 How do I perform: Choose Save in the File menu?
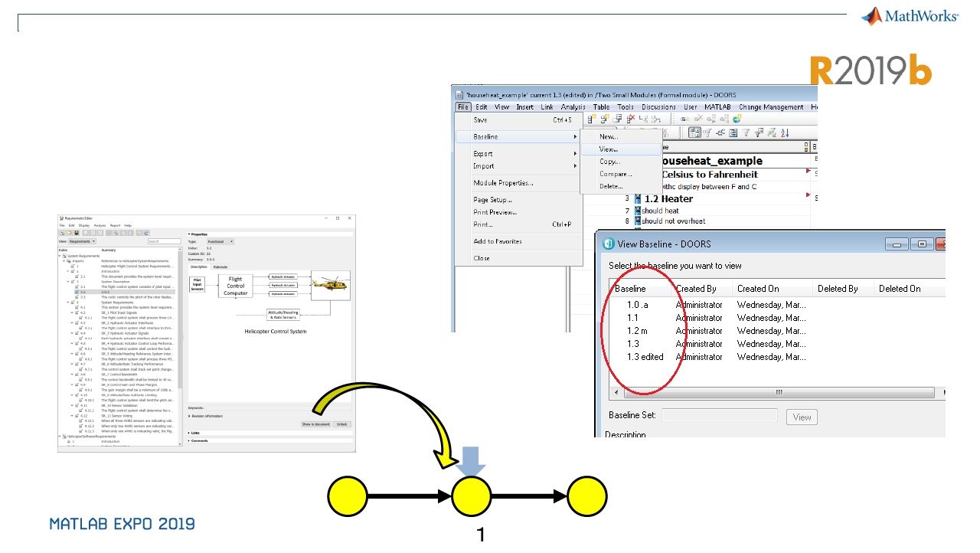518,120
